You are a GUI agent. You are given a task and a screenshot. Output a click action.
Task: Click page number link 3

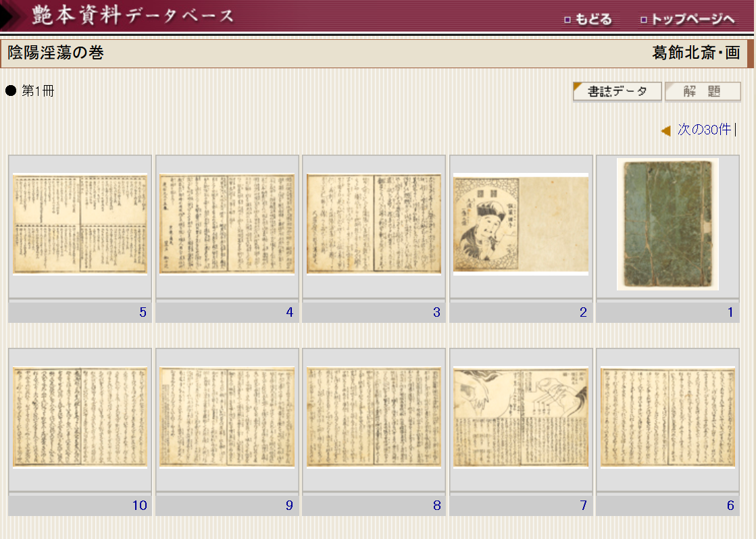[x=436, y=313]
